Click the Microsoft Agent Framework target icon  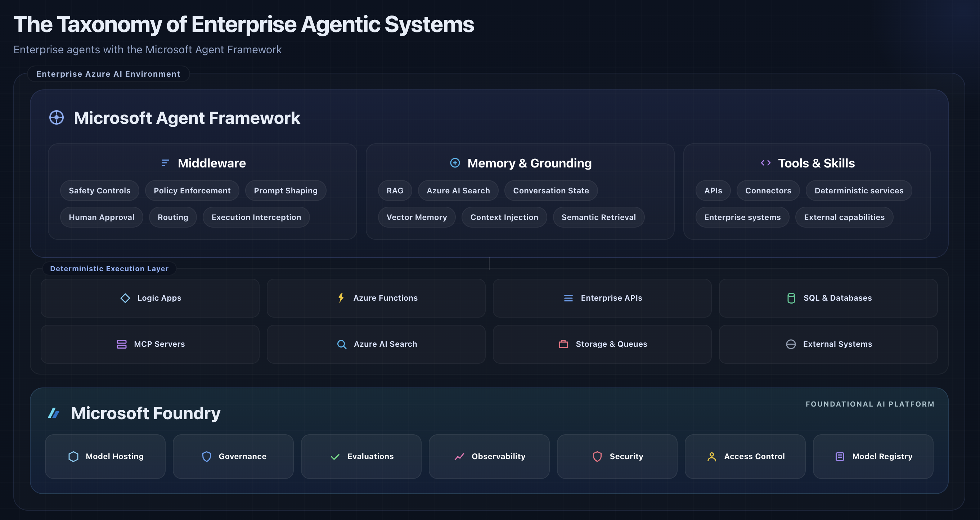(57, 117)
